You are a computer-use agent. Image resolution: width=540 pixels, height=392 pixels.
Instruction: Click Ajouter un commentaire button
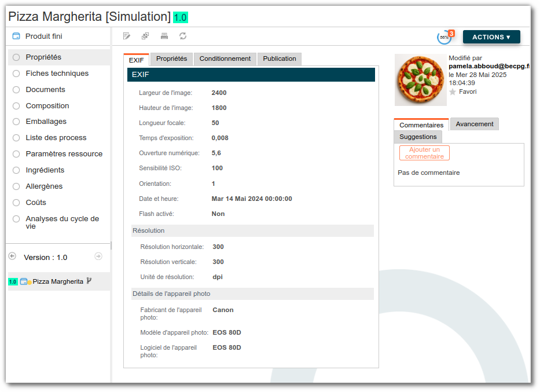coord(424,153)
